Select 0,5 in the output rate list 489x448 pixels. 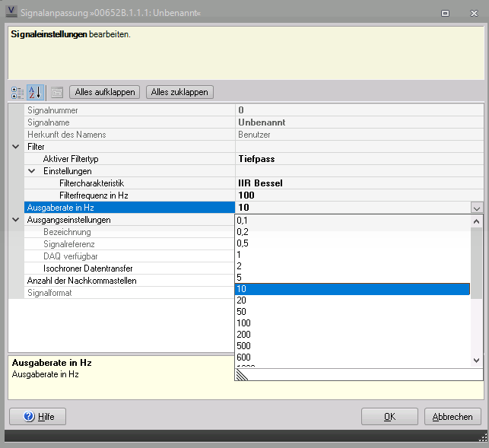click(243, 243)
